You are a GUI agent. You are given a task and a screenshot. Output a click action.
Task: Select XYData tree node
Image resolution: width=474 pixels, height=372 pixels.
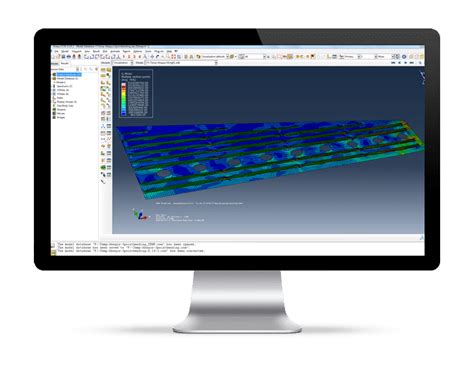[63, 94]
